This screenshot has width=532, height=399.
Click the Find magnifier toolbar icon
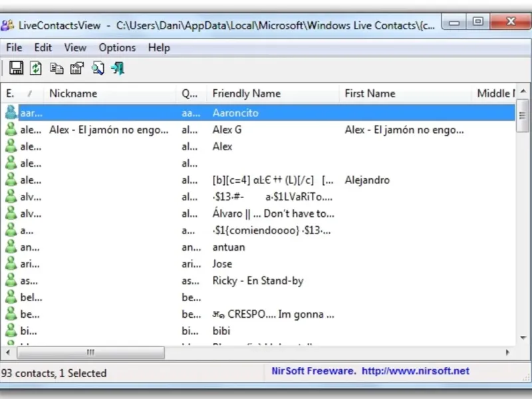coord(98,68)
